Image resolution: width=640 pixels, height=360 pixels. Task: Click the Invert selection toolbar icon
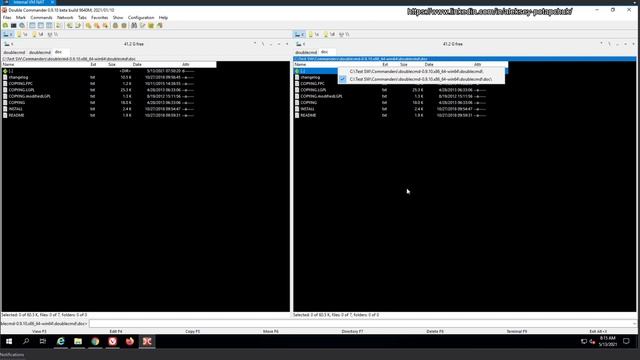(105, 25)
